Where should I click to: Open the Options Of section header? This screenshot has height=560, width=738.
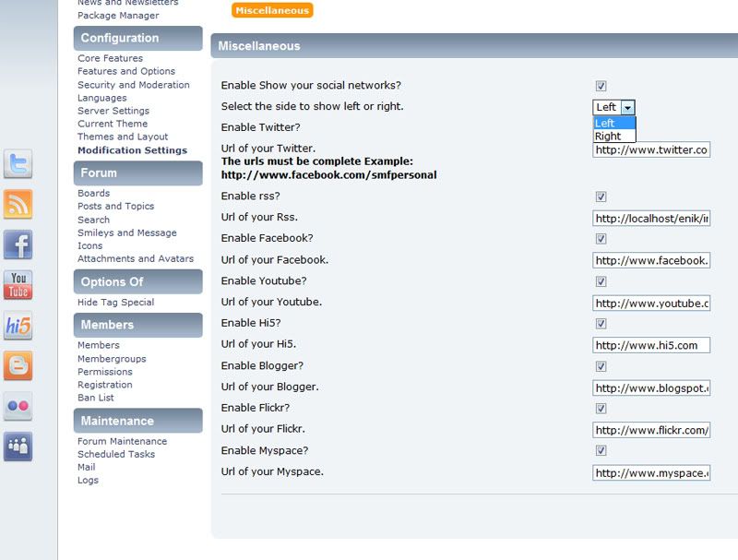(137, 282)
